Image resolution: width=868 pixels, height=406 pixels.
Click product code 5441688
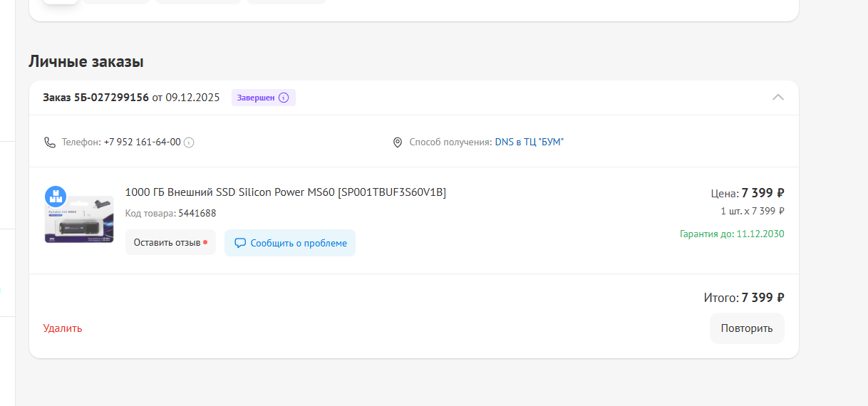pos(197,213)
